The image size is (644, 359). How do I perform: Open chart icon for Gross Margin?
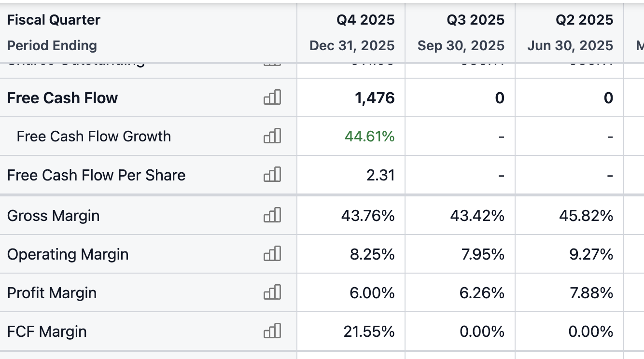(x=272, y=215)
